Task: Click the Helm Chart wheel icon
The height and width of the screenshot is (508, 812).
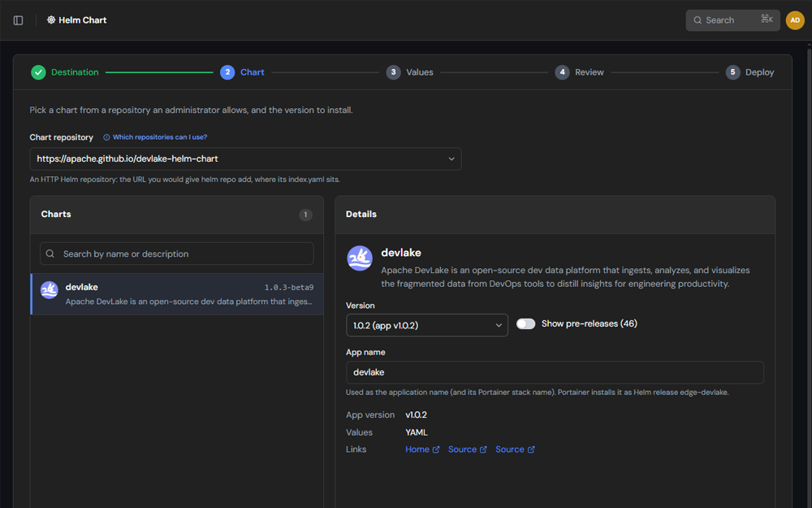Action: click(51, 20)
